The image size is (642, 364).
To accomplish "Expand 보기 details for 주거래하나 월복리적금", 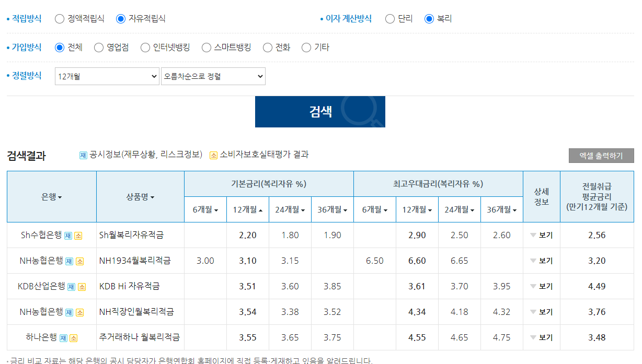I will (x=541, y=338).
